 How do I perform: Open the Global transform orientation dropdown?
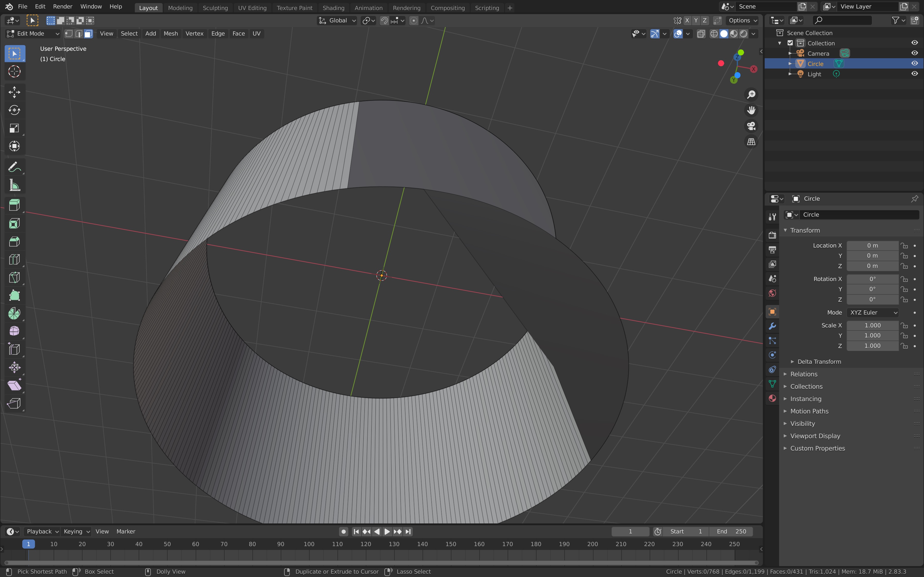[x=336, y=20]
